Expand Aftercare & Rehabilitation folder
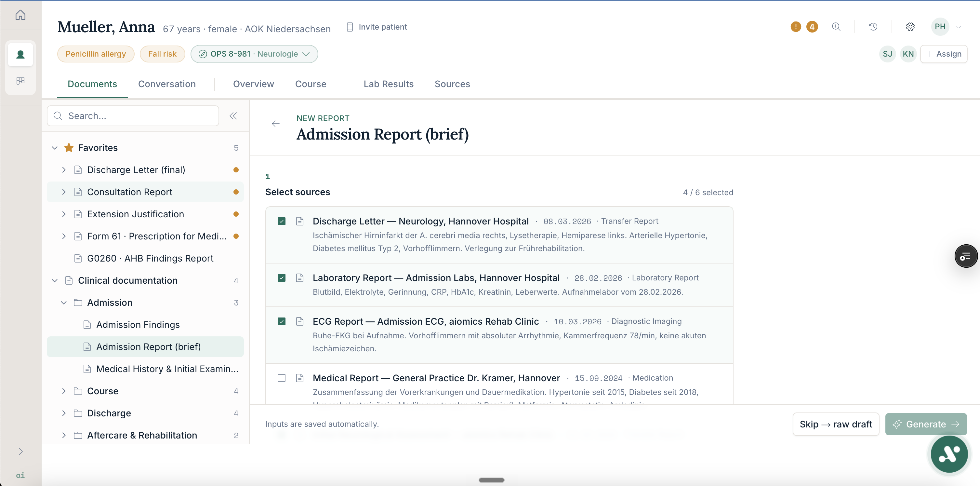The height and width of the screenshot is (486, 980). 63,435
